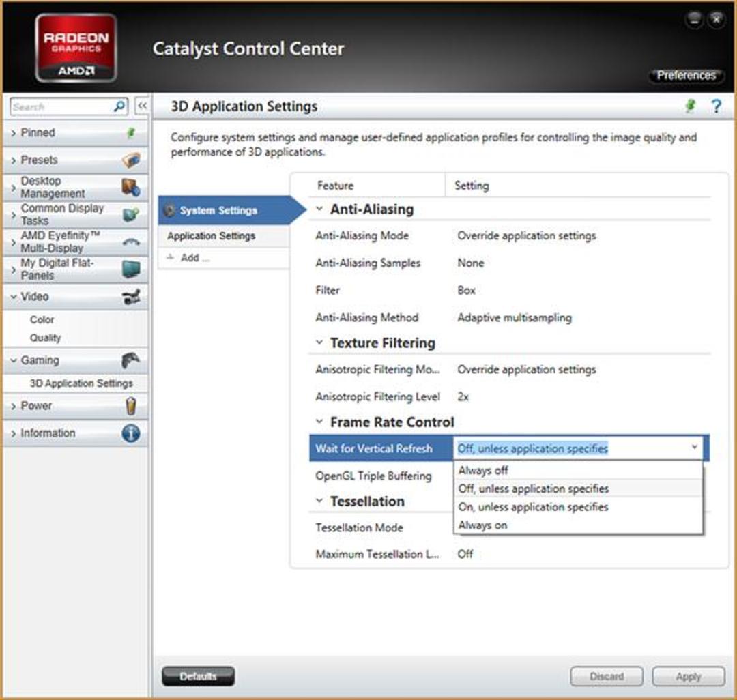Minimize the Catalyst Control Center window
Screen dimensions: 737x700
(694, 20)
